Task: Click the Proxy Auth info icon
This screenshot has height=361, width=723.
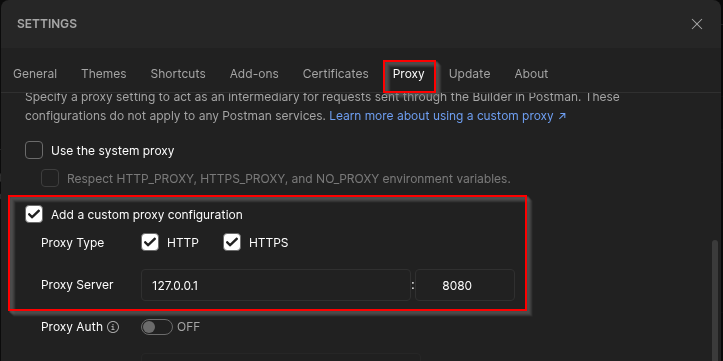Action: pyautogui.click(x=113, y=327)
